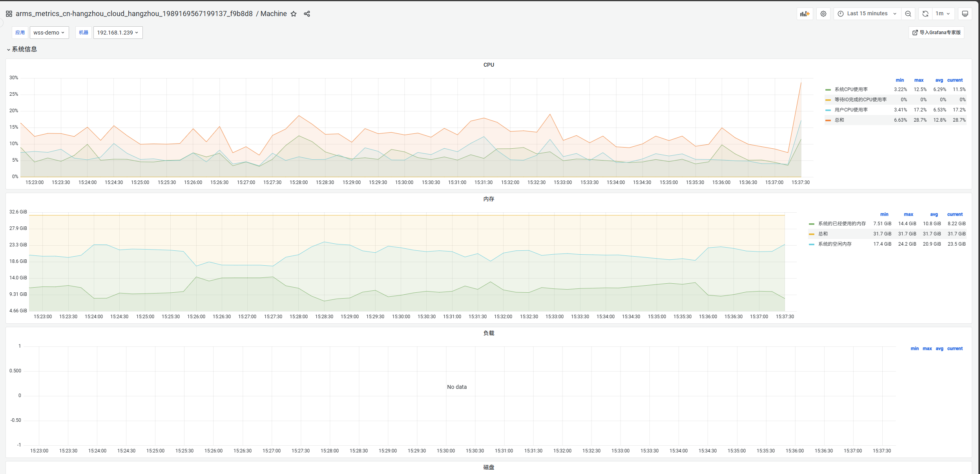Click the dashboard grid icon
This screenshot has width=980, height=474.
9,14
